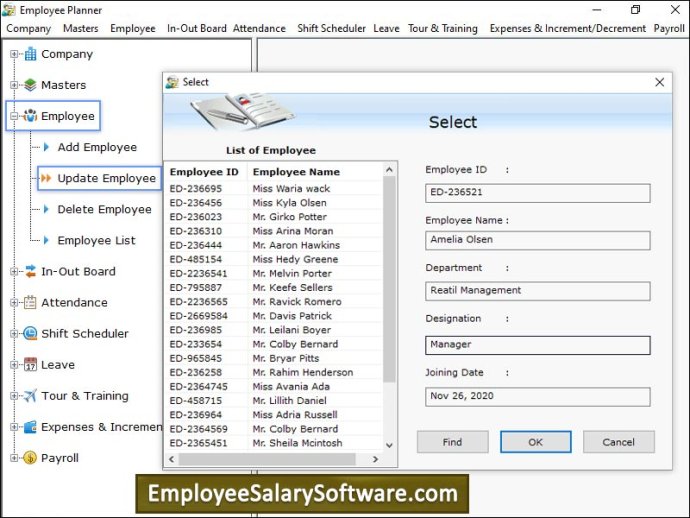The width and height of the screenshot is (690, 518).
Task: Open the Attendance menu
Action: 259,29
